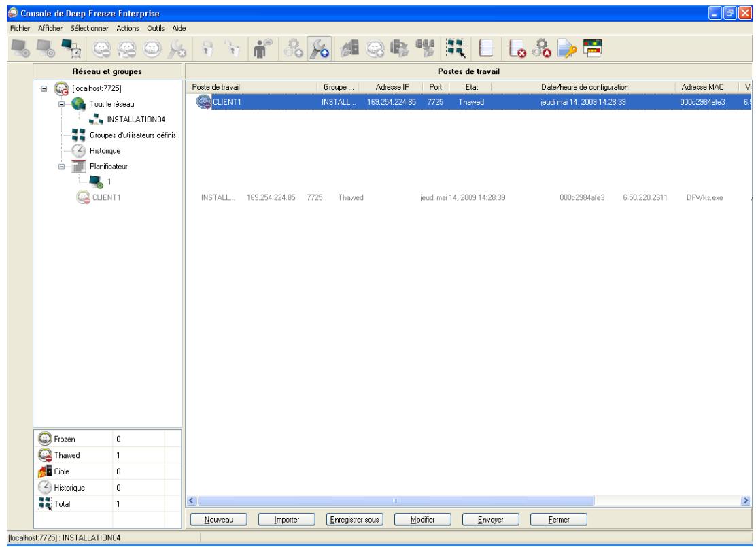756x547 pixels.
Task: Click the globe icon beside Tout le réseau
Action: pyautogui.click(x=79, y=103)
